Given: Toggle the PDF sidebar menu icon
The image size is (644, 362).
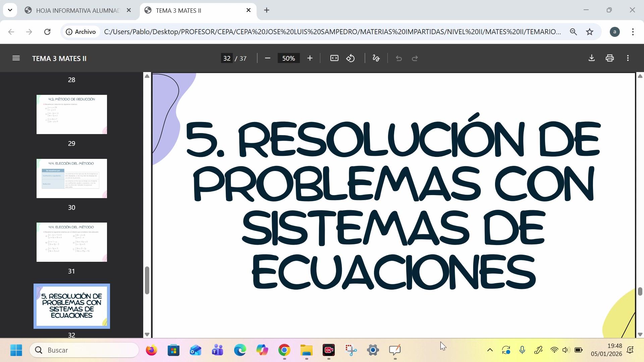Looking at the screenshot, I should pyautogui.click(x=16, y=58).
